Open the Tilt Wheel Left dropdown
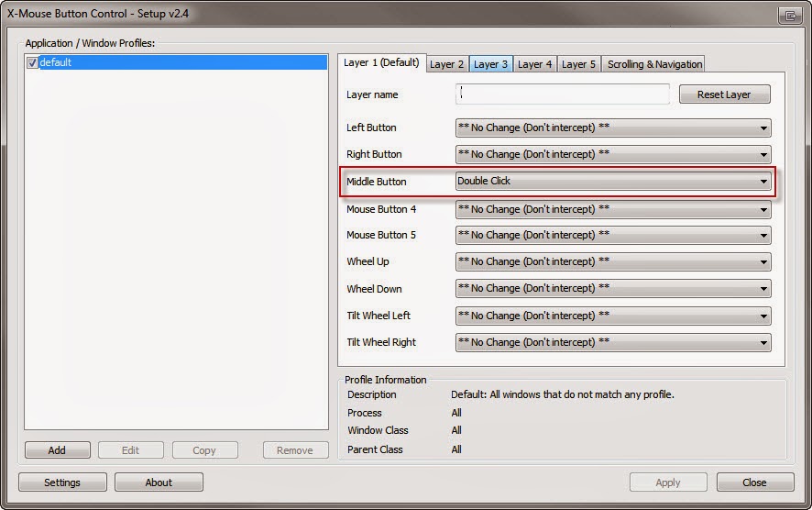Screen dimensions: 812x510 click(x=613, y=316)
